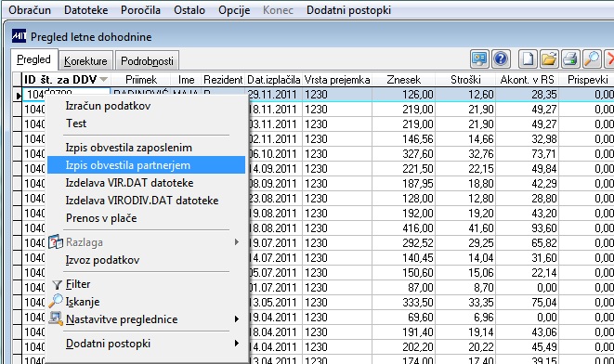
Task: Click the open folder toolbar icon
Action: [549, 59]
